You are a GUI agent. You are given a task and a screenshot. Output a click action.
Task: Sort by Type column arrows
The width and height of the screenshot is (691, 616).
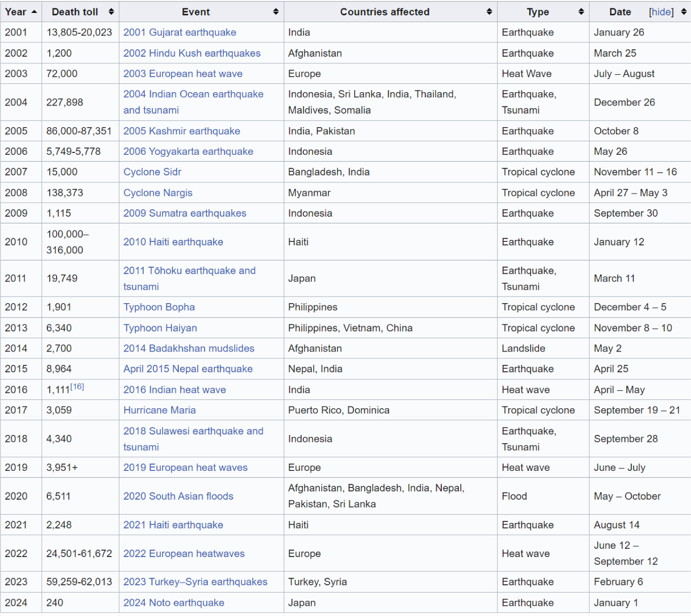(x=581, y=12)
